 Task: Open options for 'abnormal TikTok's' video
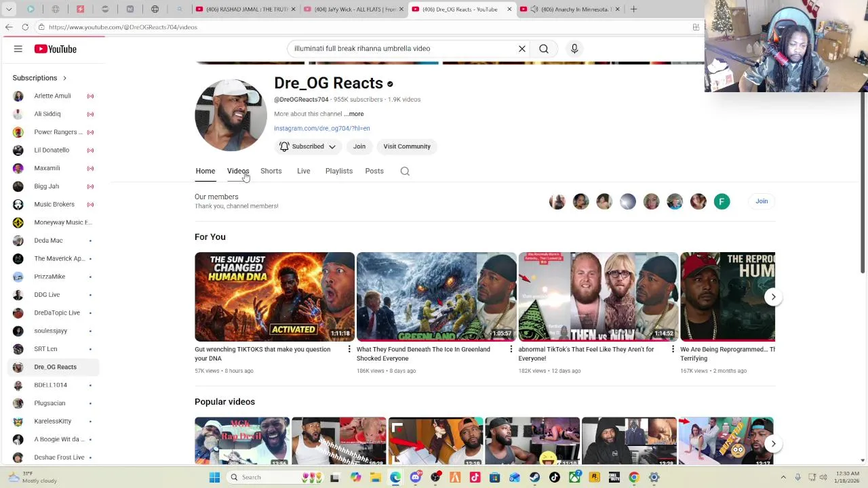coord(673,349)
